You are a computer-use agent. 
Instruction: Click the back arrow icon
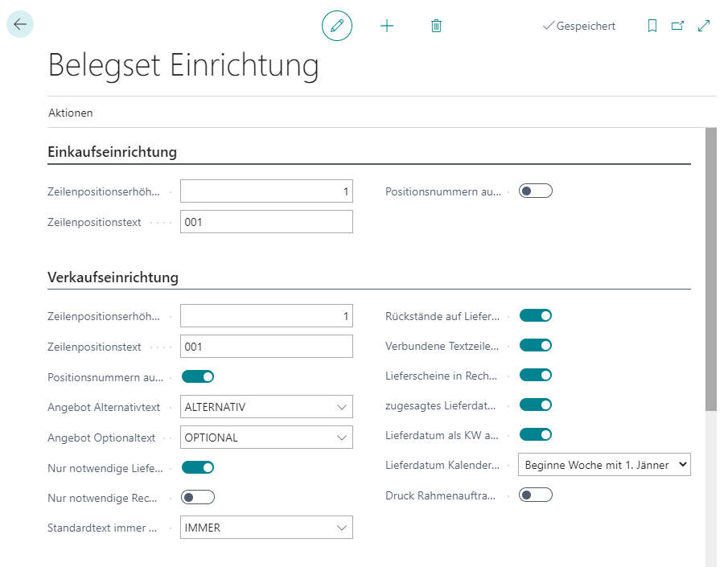(20, 25)
